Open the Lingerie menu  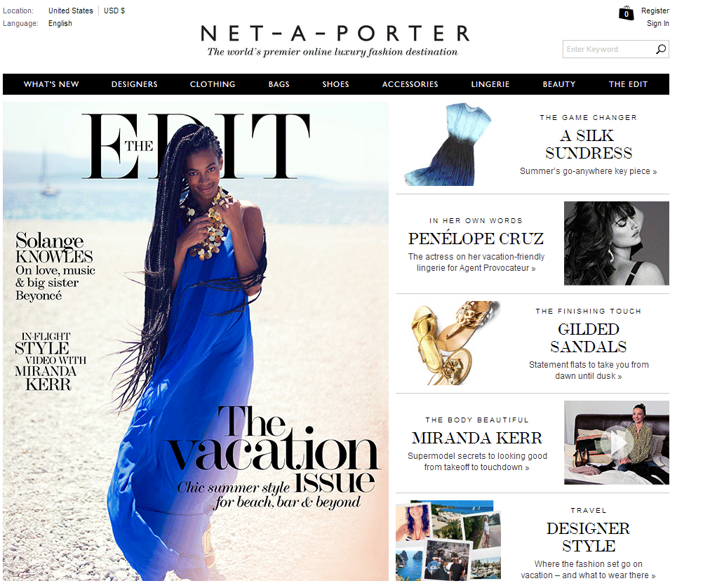[x=490, y=84]
